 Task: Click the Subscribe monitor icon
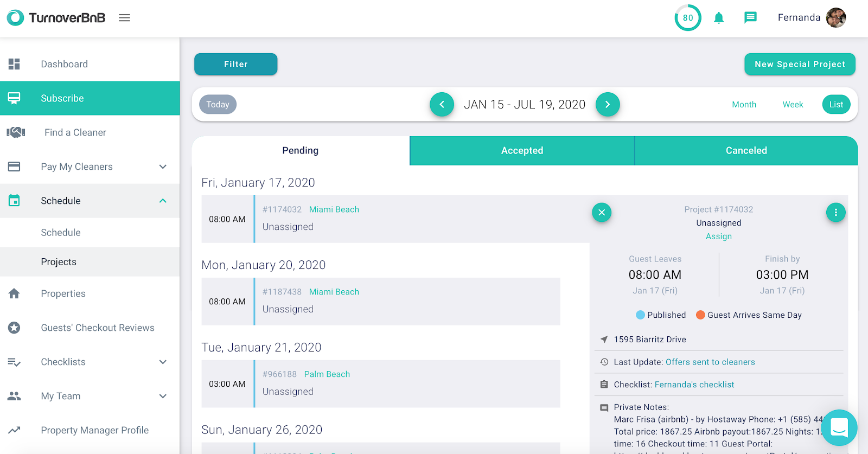click(14, 98)
